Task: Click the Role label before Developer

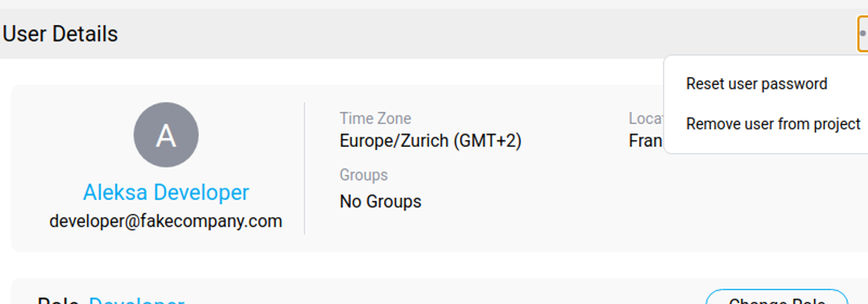Action: (58, 301)
